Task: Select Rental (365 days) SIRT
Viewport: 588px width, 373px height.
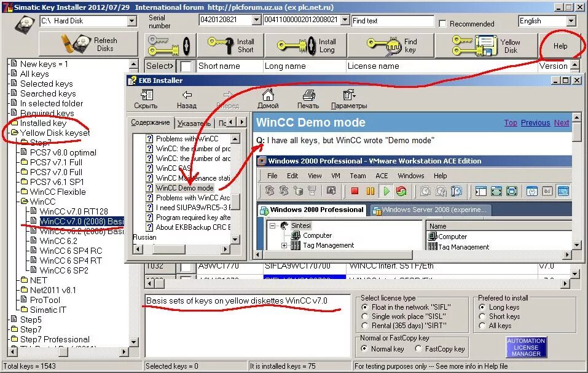Action: [x=365, y=326]
